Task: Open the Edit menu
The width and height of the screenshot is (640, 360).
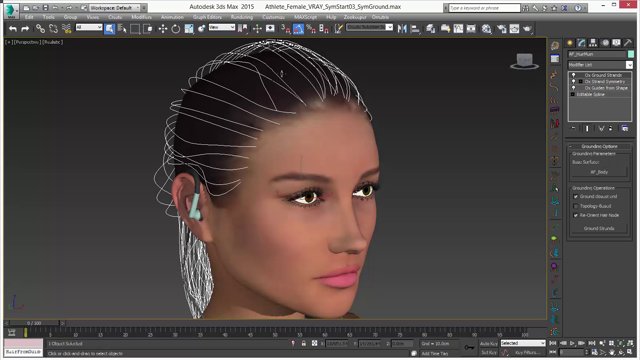Action: pos(29,17)
